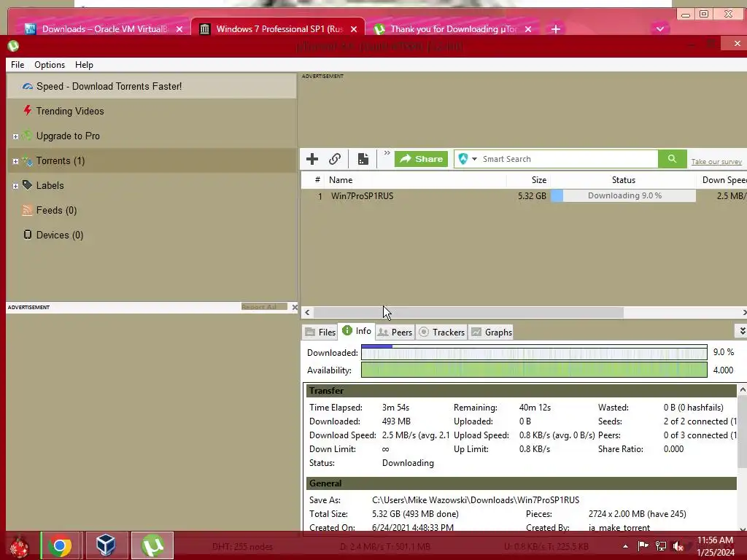Close the Windows 7 Professional SP1 browser tab
Viewport: 747px width, 560px height.
click(x=354, y=29)
